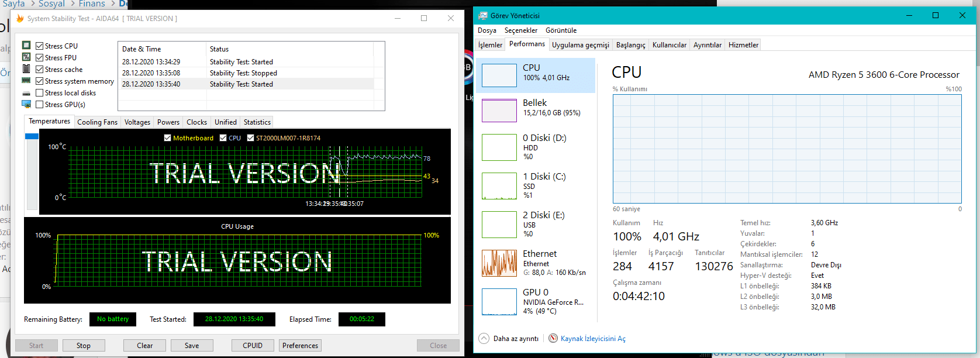This screenshot has width=980, height=358.
Task: Switch to the İşlemler tab
Action: point(490,45)
